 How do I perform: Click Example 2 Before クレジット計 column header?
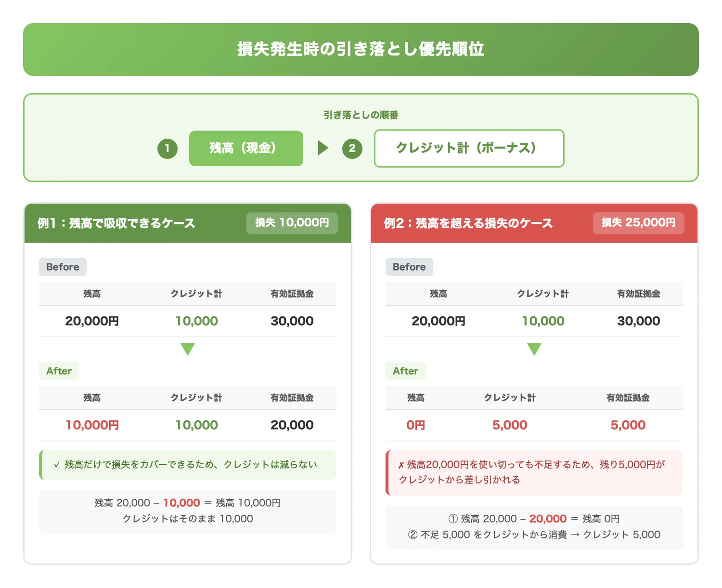(x=543, y=294)
